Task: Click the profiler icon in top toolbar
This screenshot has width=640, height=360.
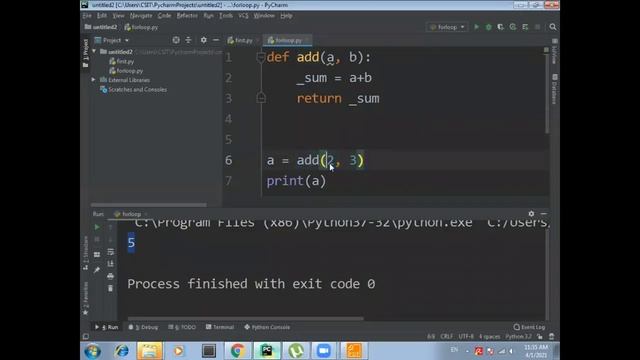Action: tap(513, 27)
